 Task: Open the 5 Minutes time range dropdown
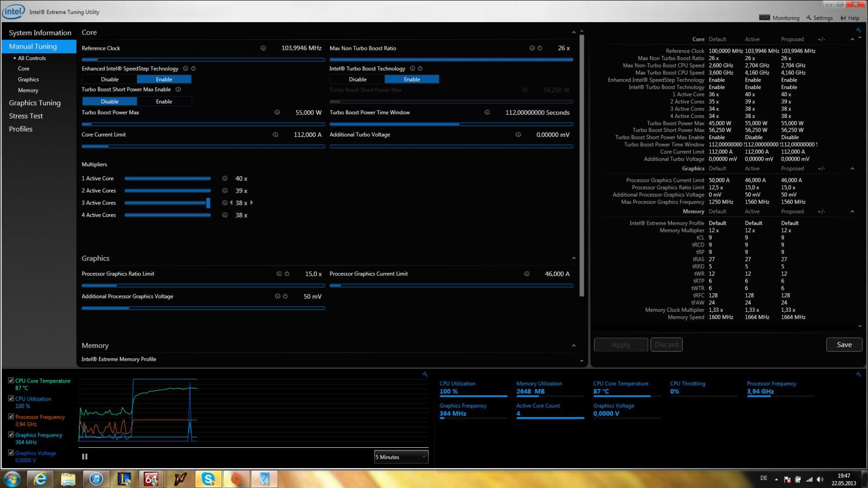pos(401,457)
